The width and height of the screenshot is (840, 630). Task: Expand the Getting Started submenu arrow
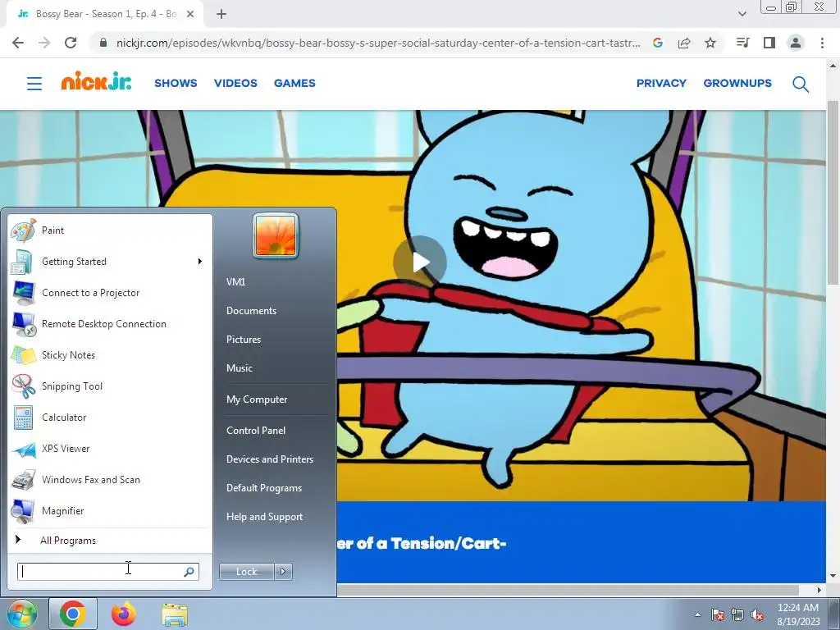[x=200, y=262]
